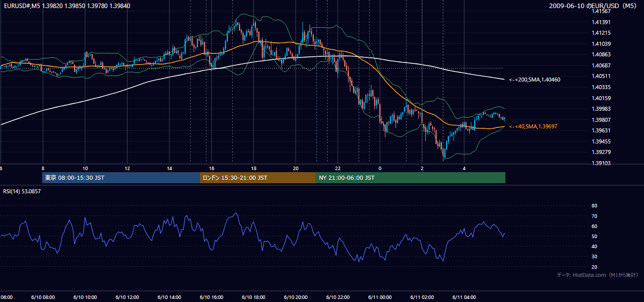
Task: Click hour tick 12 under the price chart
Action: click(x=127, y=168)
